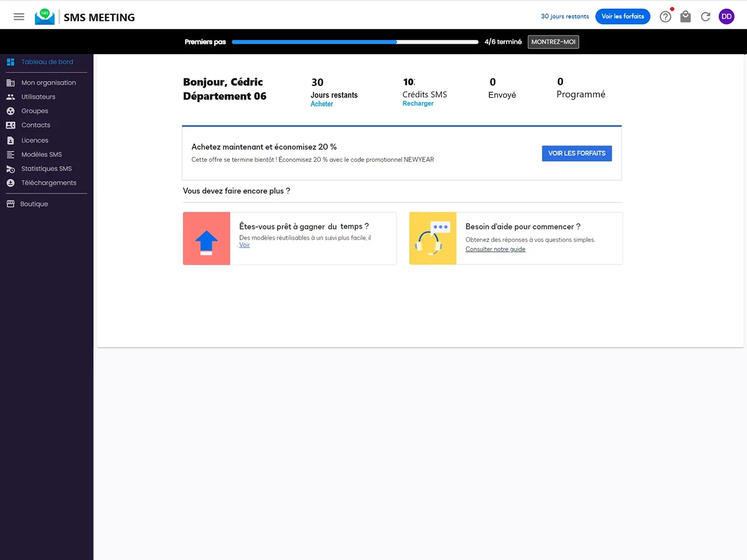Navigate to Modèles SMS

tap(42, 155)
